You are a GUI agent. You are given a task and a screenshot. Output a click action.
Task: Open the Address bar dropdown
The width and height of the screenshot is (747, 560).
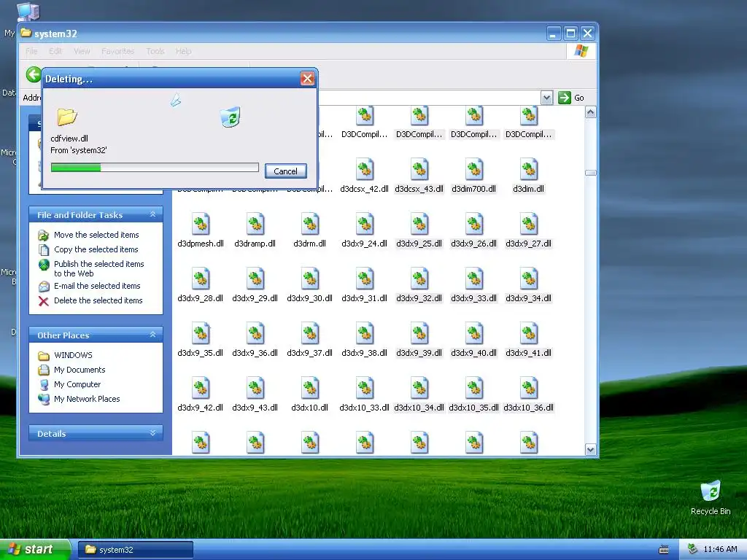[547, 98]
